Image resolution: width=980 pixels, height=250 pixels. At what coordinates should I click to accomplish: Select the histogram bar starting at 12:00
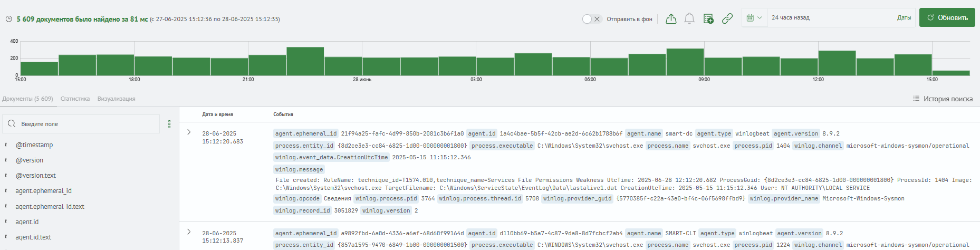coord(837,63)
